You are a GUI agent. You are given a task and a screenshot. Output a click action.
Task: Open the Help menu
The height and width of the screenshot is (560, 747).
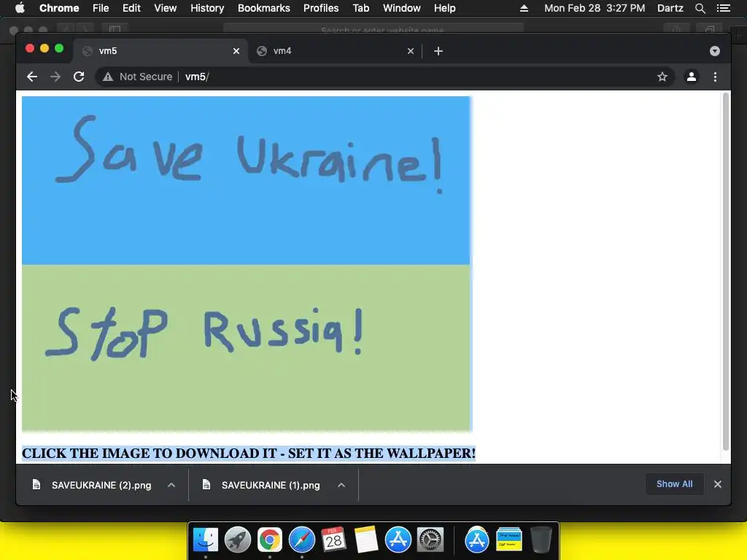pyautogui.click(x=444, y=8)
